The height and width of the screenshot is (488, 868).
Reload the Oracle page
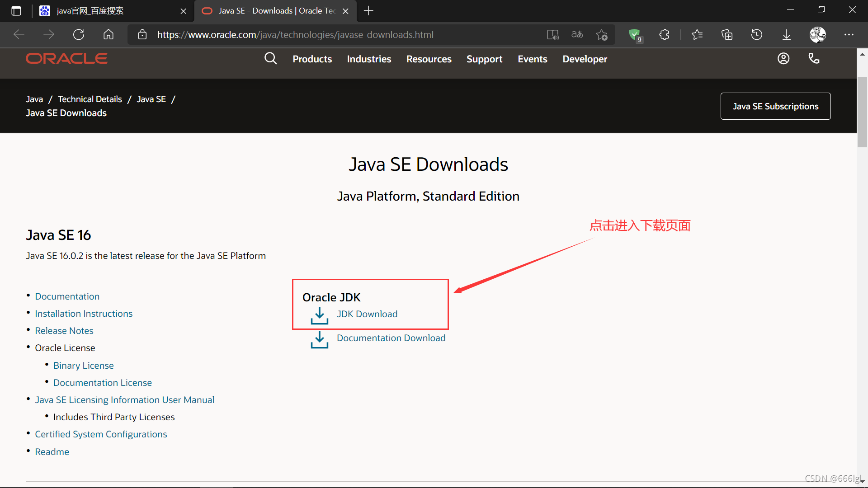(x=79, y=35)
